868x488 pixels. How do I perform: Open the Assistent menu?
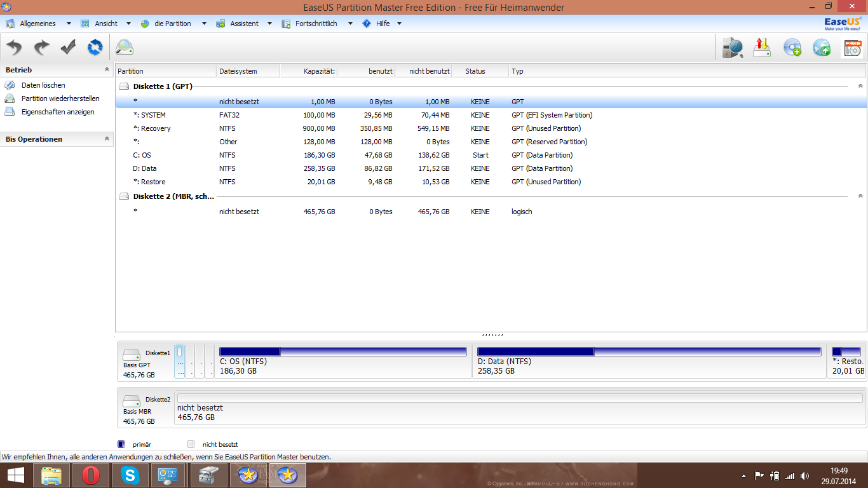coord(244,24)
